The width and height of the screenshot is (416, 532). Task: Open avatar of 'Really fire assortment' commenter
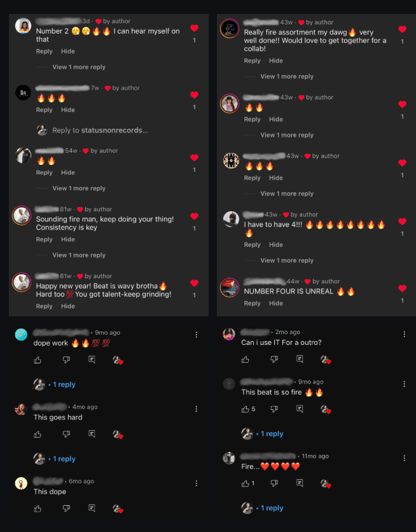tap(230, 29)
